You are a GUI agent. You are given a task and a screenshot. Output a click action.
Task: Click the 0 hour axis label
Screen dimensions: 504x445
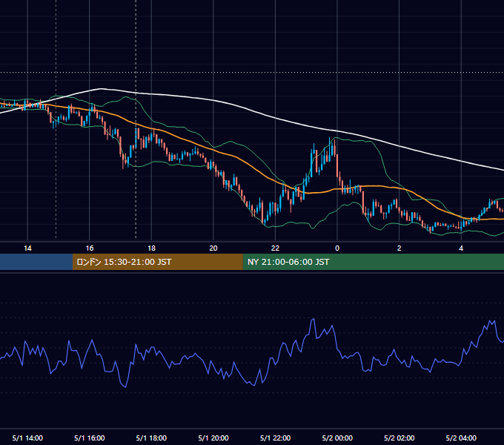coord(337,248)
